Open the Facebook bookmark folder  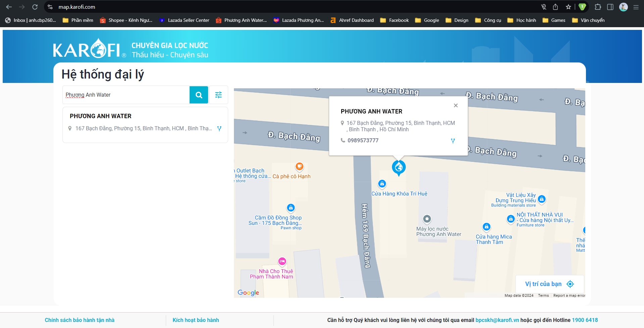tap(395, 20)
